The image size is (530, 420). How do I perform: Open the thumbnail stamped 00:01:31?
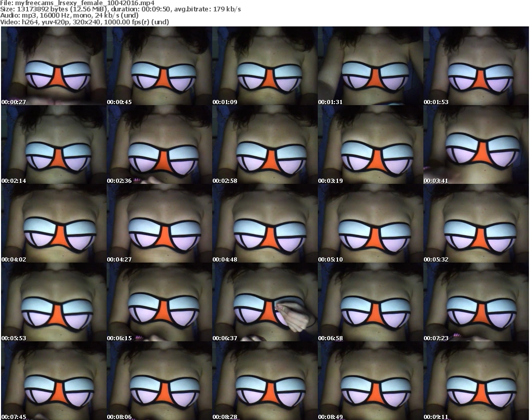pyautogui.click(x=371, y=66)
